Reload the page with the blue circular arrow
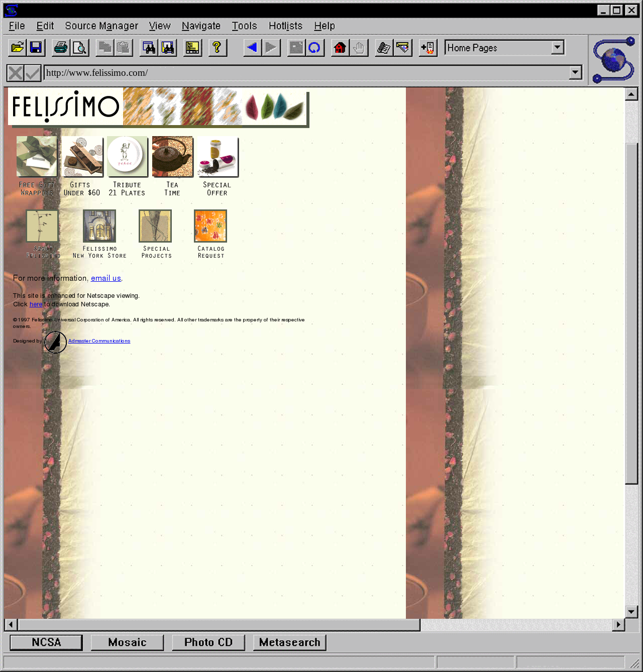643x672 pixels. pyautogui.click(x=314, y=48)
